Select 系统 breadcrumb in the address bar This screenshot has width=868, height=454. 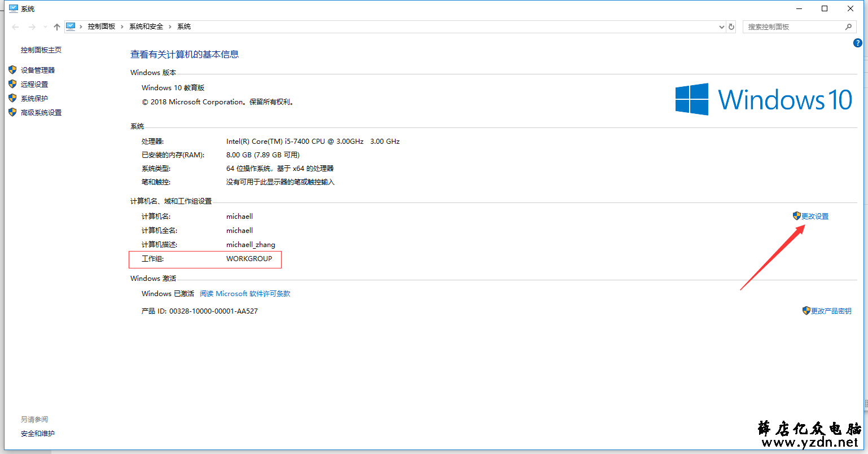coord(184,27)
